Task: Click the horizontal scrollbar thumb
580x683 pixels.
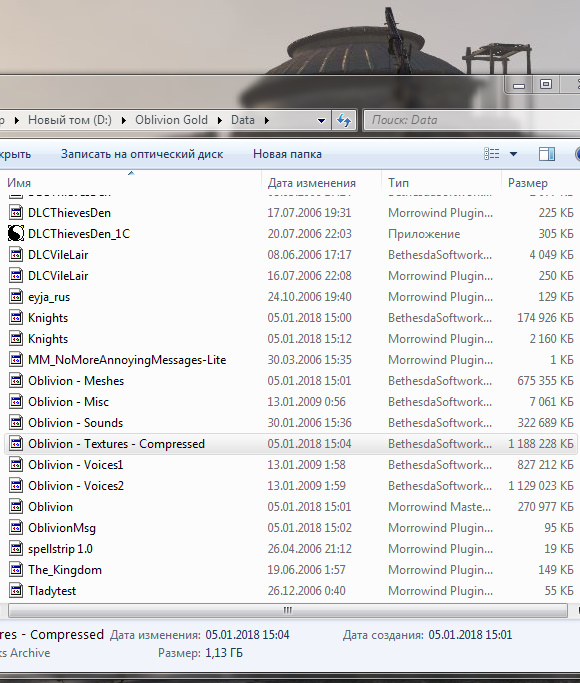Action: pos(288,610)
